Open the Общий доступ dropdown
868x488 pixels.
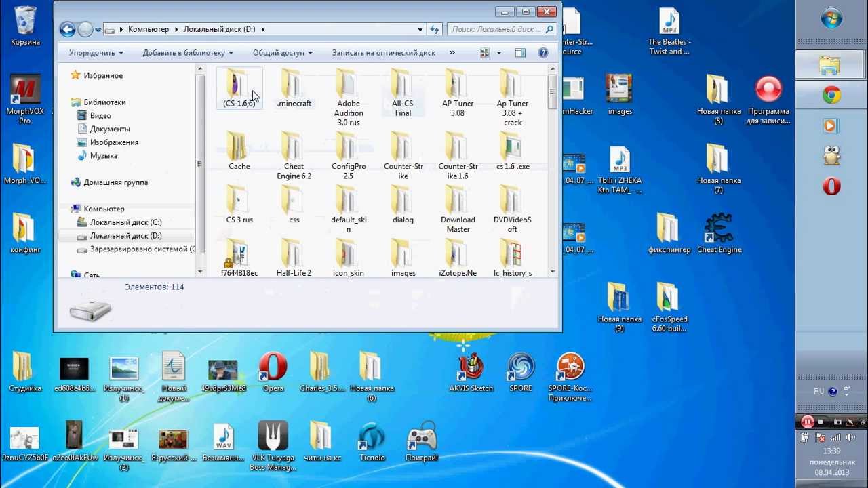(x=283, y=52)
